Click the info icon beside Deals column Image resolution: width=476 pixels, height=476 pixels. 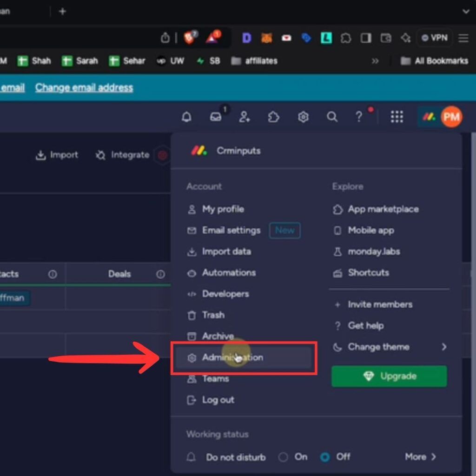click(x=160, y=274)
